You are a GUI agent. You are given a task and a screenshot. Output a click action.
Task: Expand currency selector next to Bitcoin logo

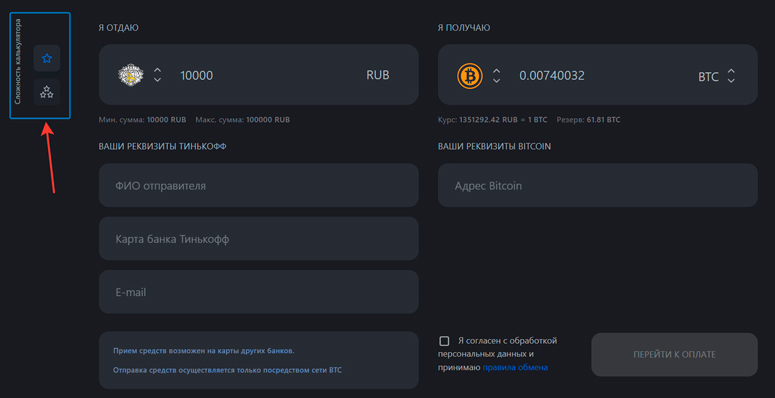(x=496, y=76)
